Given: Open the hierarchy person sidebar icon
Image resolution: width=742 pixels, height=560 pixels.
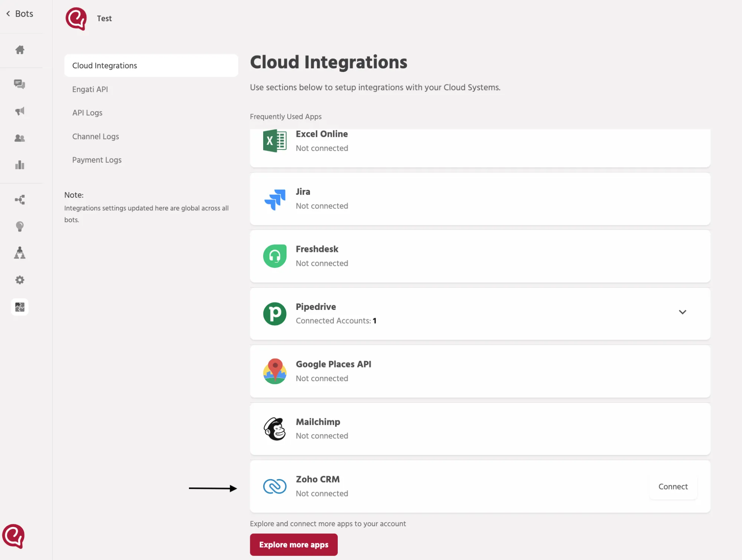Looking at the screenshot, I should point(20,253).
